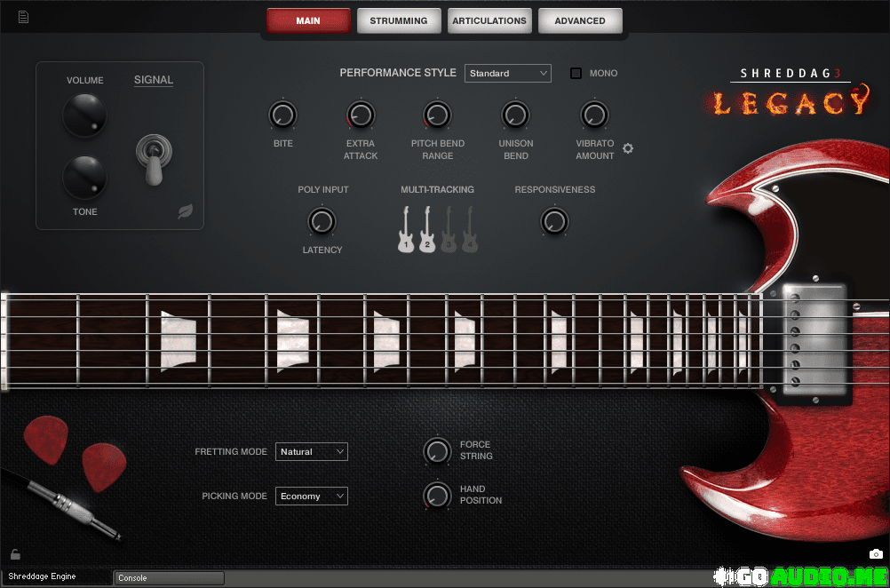Image resolution: width=890 pixels, height=588 pixels.
Task: Expand the Performance Style dropdown
Action: click(x=507, y=73)
